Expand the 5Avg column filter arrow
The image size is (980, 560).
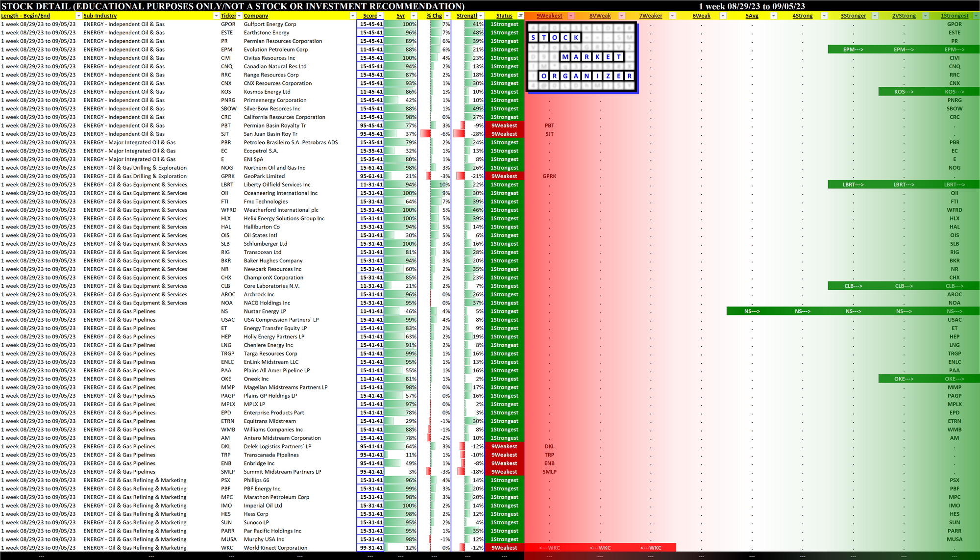773,16
